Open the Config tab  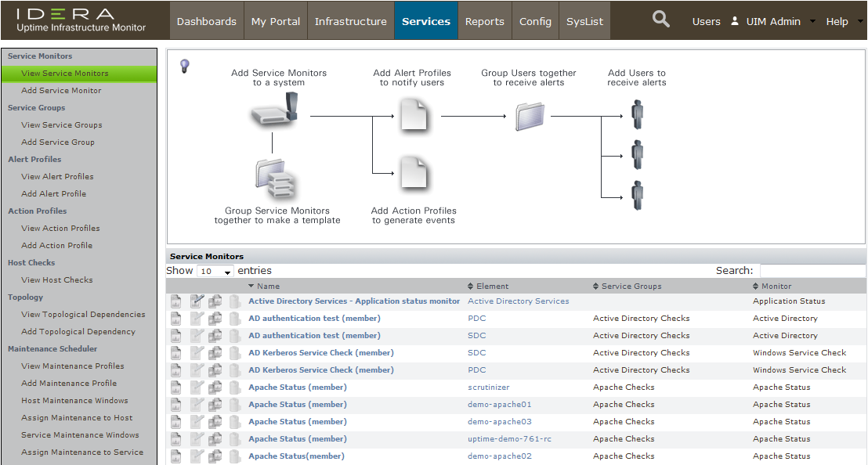click(535, 21)
